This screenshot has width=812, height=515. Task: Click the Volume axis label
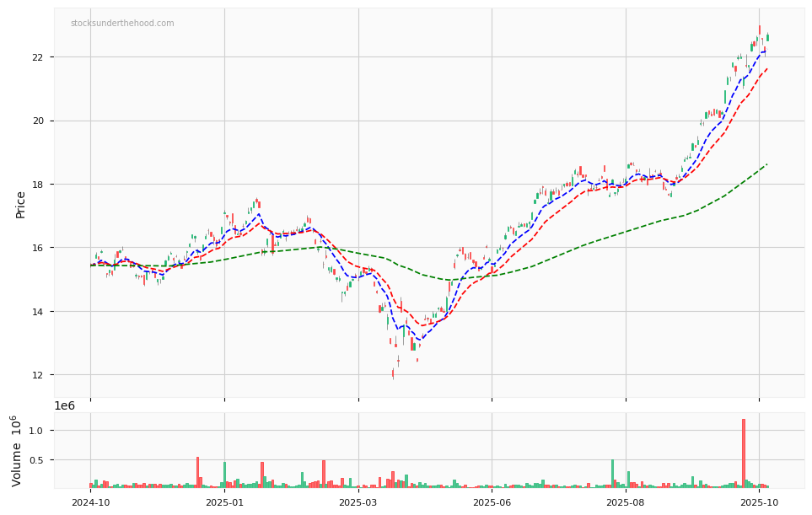pyautogui.click(x=17, y=450)
